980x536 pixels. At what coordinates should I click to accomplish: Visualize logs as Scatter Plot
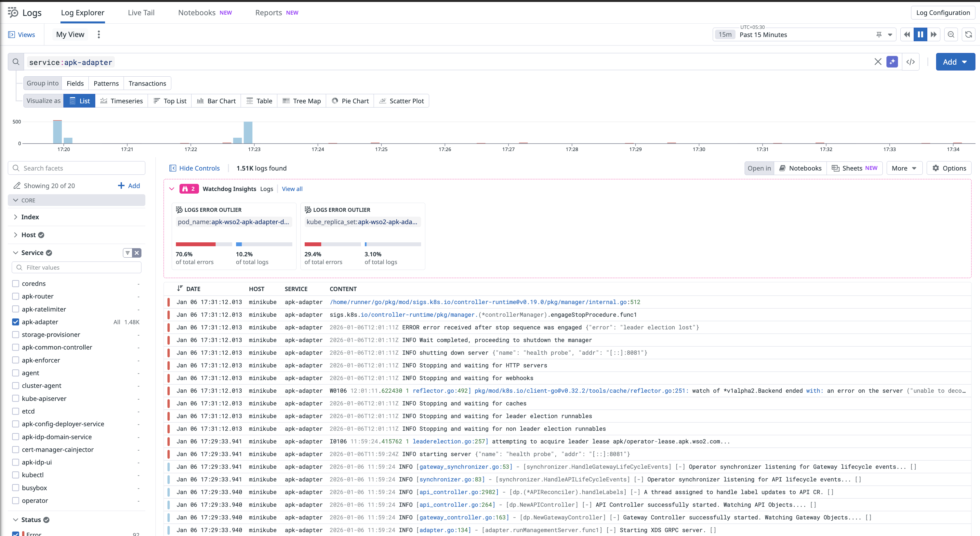[401, 101]
